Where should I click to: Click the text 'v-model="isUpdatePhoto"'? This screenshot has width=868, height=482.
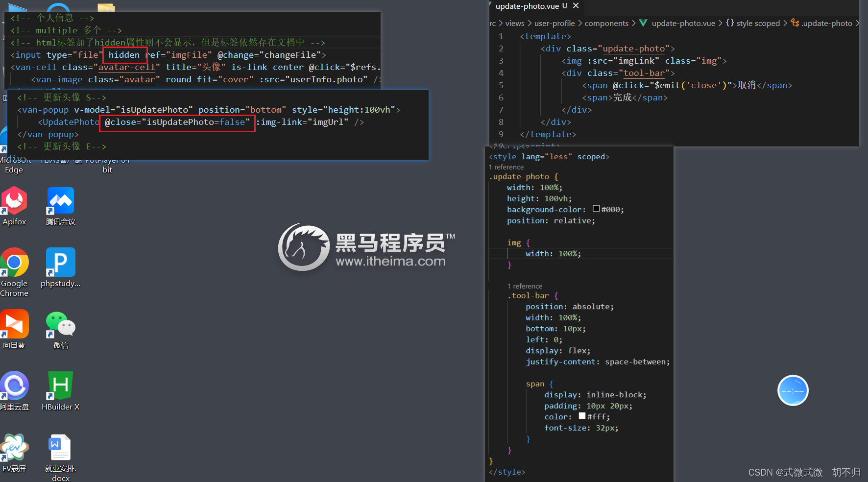(133, 110)
